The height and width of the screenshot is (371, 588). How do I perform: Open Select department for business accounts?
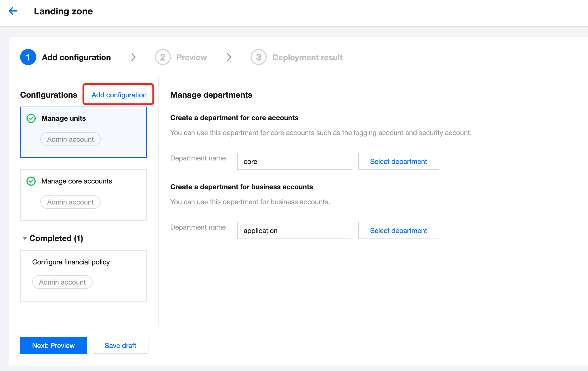point(398,231)
